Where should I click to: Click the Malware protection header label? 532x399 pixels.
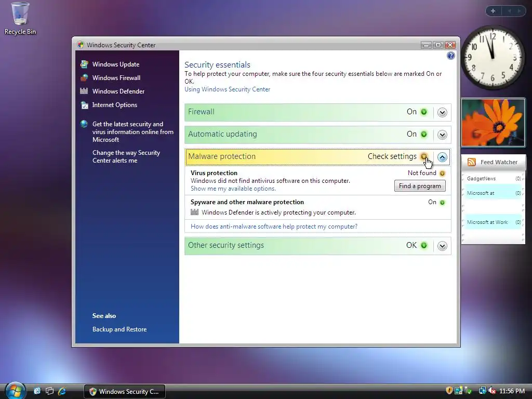tap(221, 156)
